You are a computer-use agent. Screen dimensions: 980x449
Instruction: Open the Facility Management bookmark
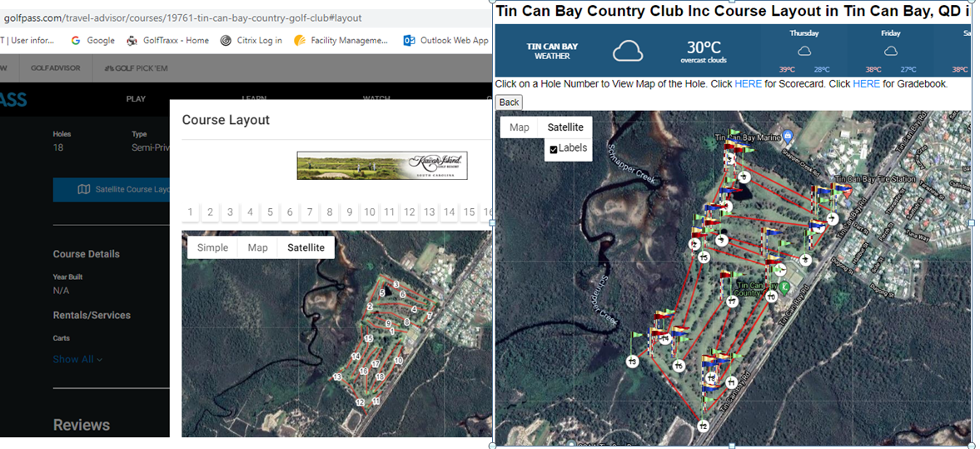341,40
